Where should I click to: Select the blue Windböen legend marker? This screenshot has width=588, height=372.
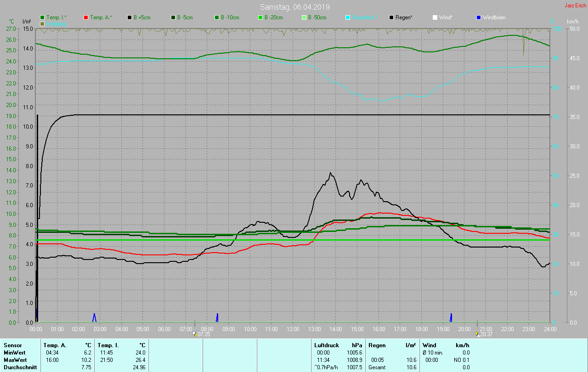(478, 17)
